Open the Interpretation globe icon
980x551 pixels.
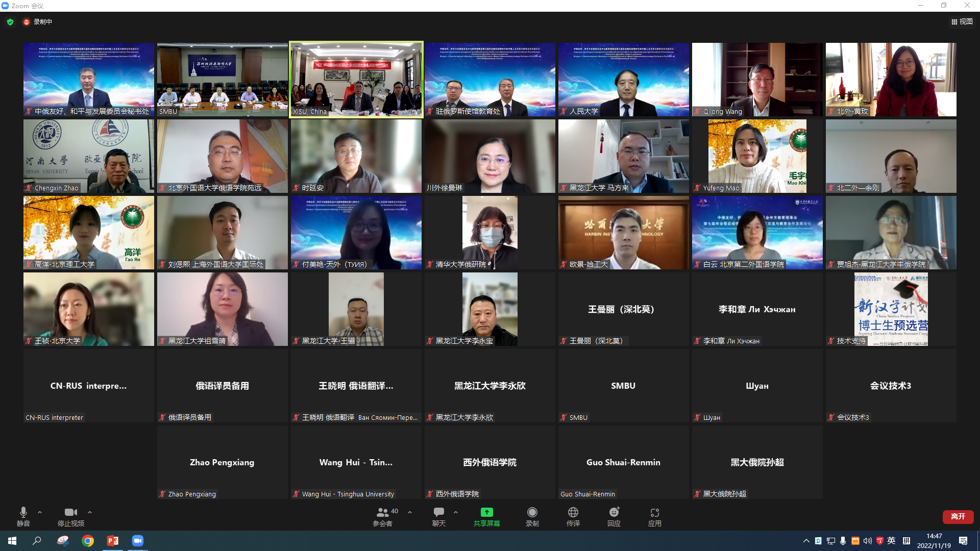[x=573, y=512]
